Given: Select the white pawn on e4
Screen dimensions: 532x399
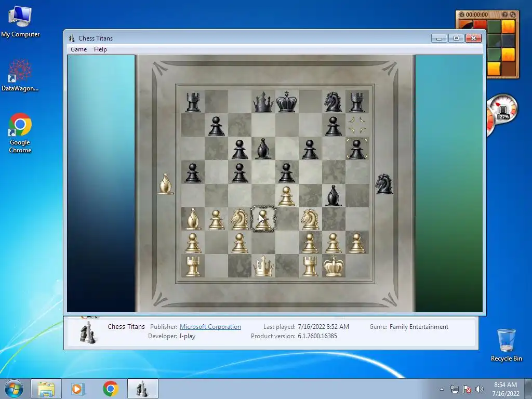Looking at the screenshot, I should click(x=287, y=196).
